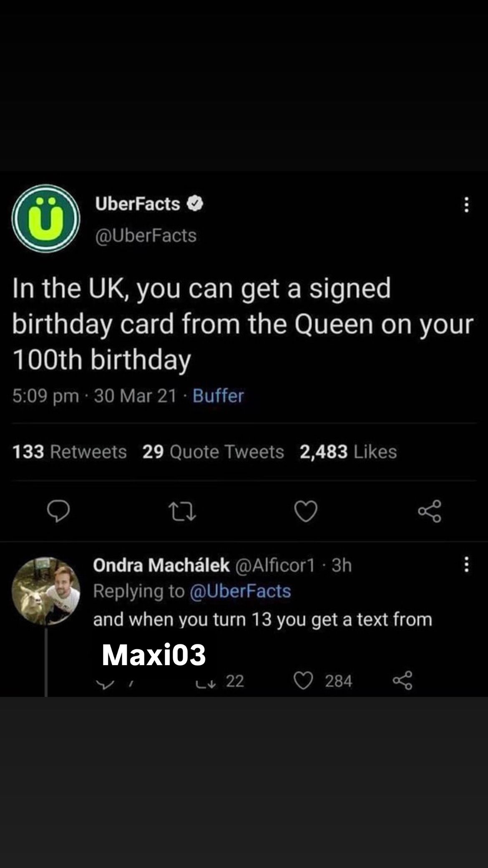The height and width of the screenshot is (868, 488).
Task: Share Ondra Machálek's reply
Action: click(x=402, y=681)
